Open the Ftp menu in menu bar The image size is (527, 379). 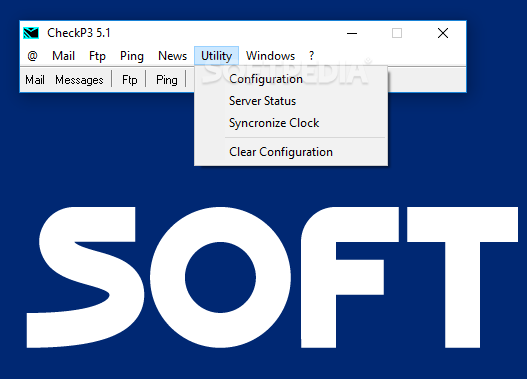pos(97,56)
